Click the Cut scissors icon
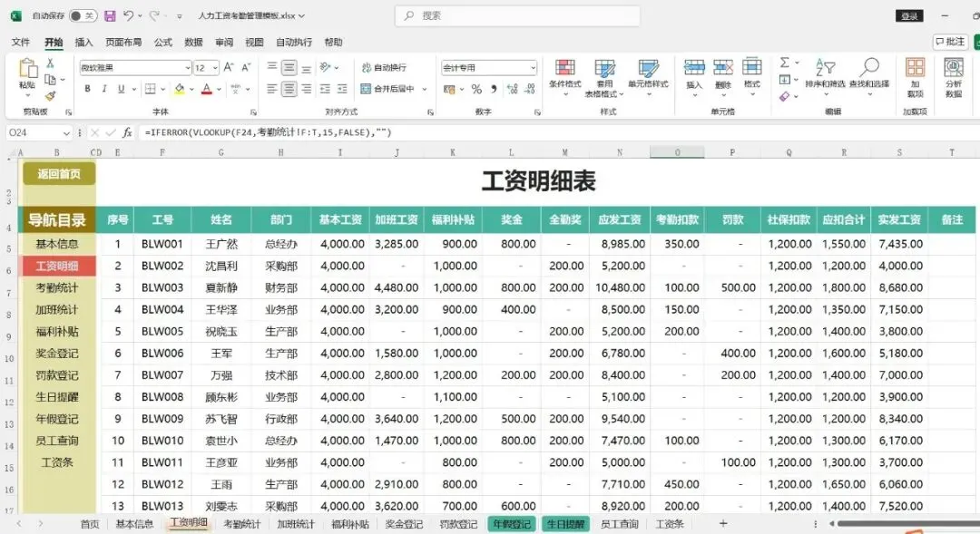Viewport: 980px width, 534px height. pos(50,63)
